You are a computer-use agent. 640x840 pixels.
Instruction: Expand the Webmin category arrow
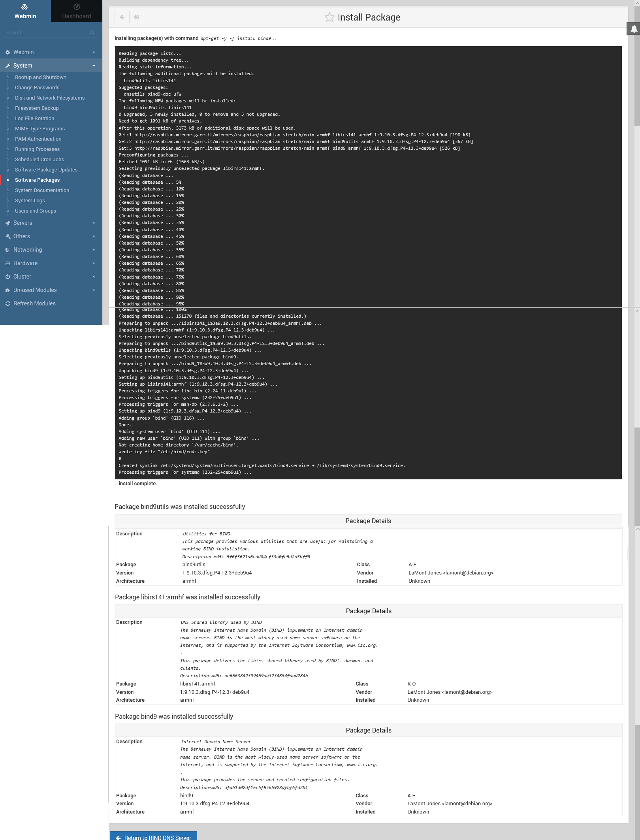pos(94,52)
